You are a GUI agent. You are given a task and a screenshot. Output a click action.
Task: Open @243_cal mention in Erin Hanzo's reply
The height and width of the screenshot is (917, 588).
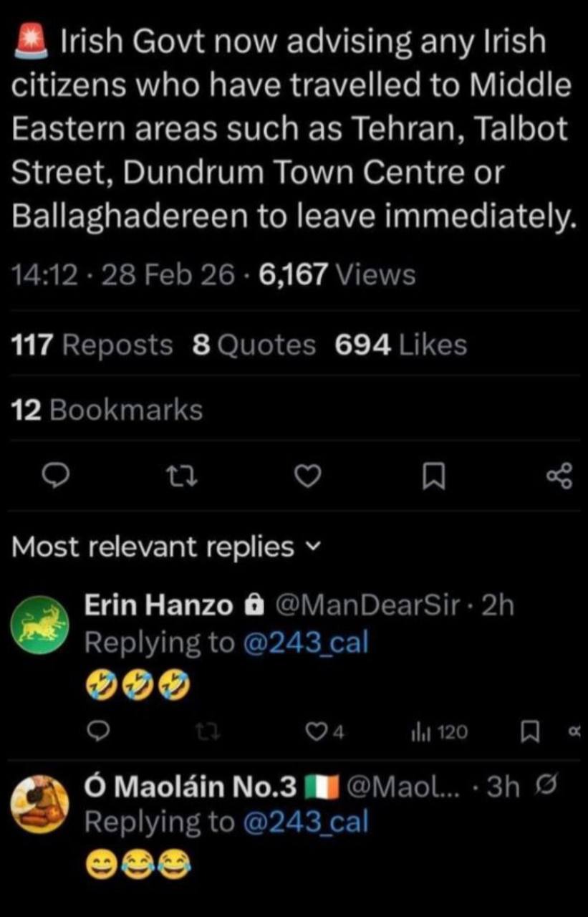click(x=306, y=642)
